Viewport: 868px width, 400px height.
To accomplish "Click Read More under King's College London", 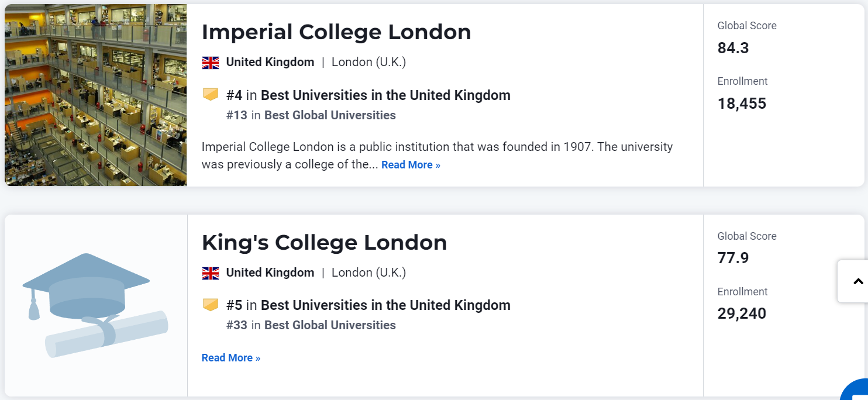I will [231, 358].
